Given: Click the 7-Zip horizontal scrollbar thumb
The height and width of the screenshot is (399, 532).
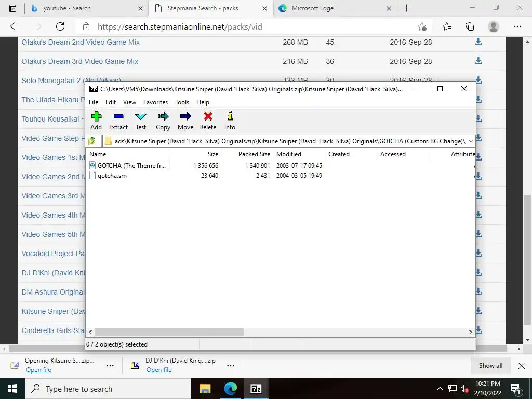Looking at the screenshot, I should point(169,332).
